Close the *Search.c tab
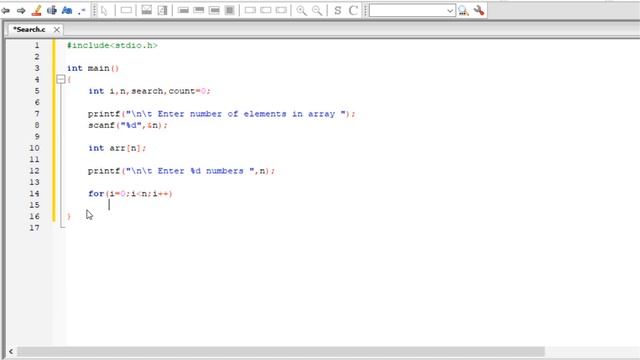640x360 pixels. point(57,29)
